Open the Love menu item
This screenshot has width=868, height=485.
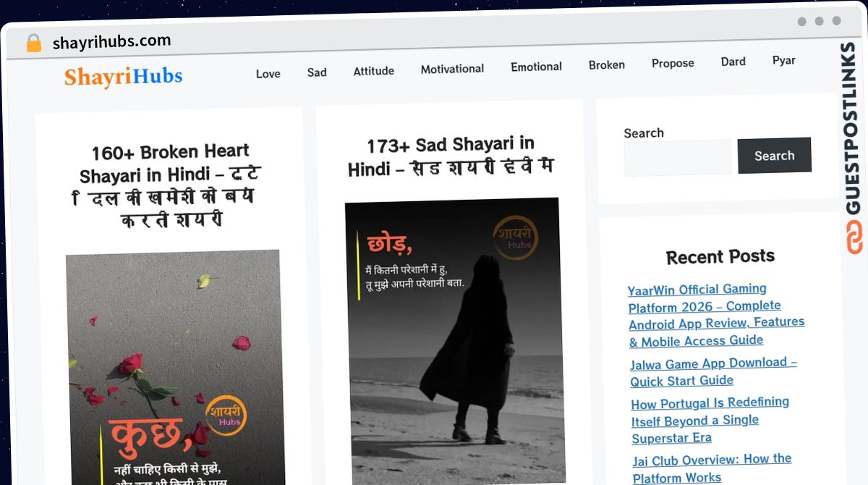268,73
